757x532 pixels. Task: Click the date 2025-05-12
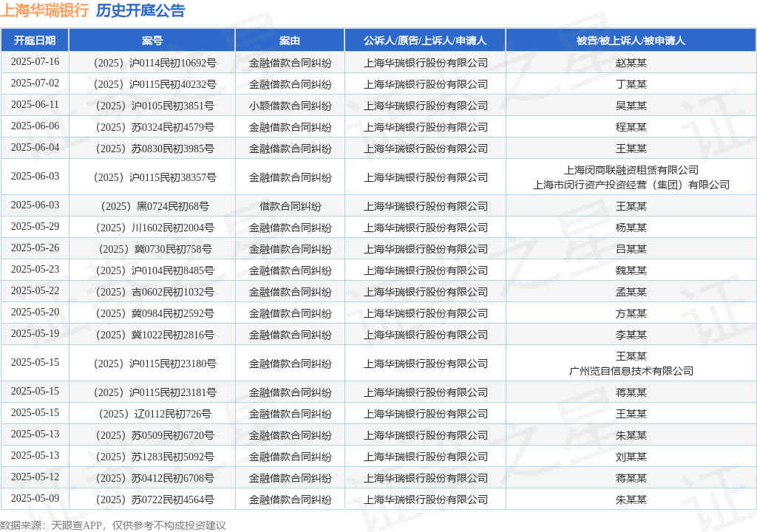point(35,477)
